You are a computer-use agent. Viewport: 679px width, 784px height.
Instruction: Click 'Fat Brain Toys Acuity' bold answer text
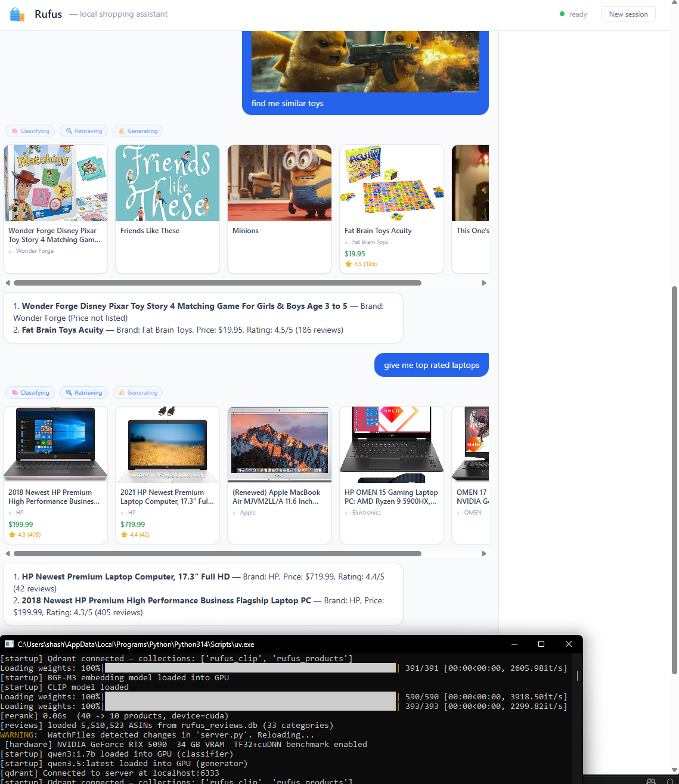(x=63, y=330)
